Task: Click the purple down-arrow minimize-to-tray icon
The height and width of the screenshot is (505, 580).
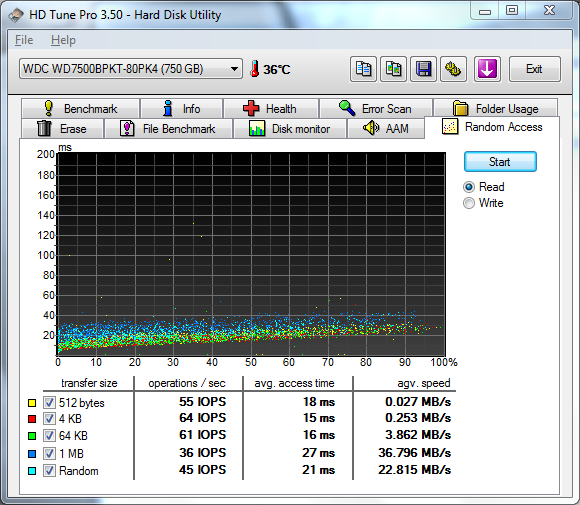Action: click(487, 69)
